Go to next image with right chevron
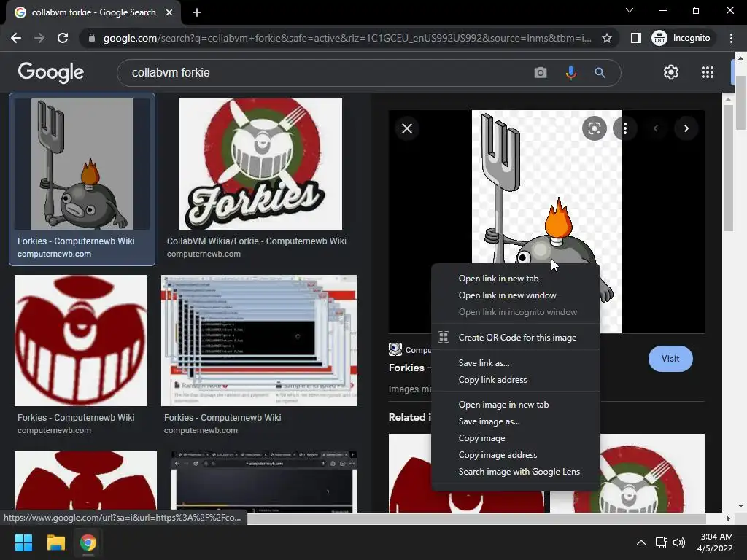 [x=686, y=128]
